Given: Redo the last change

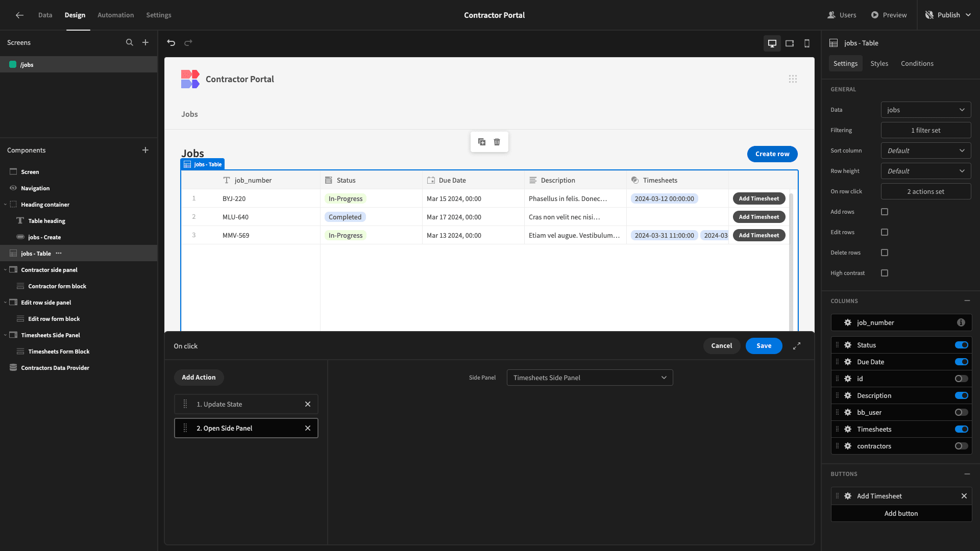Looking at the screenshot, I should (x=188, y=43).
